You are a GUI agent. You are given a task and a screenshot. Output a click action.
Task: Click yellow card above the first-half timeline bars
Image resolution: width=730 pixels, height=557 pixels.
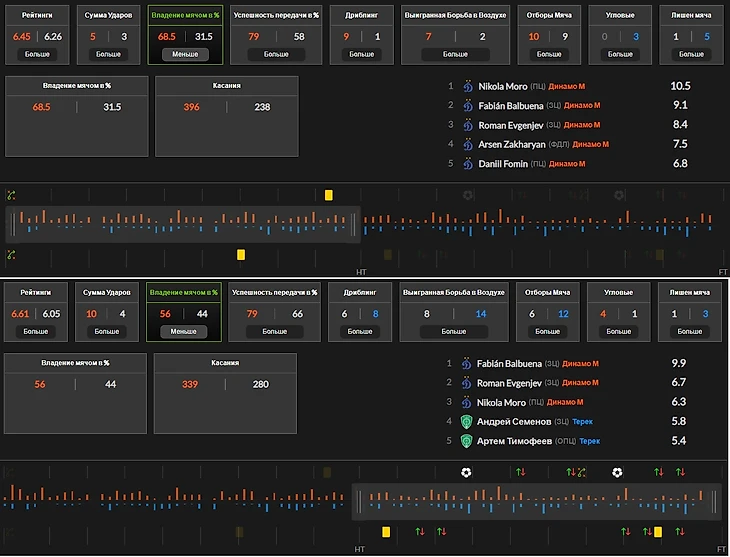(x=328, y=195)
